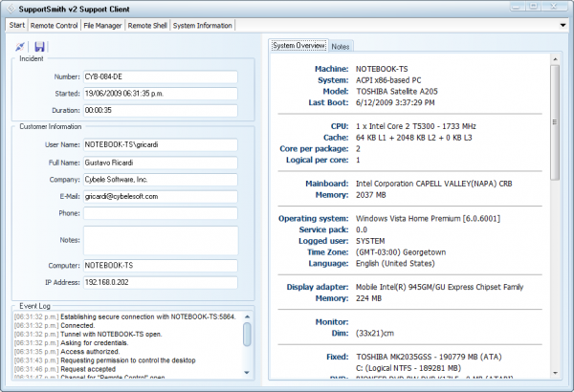Click the IP Address field
The height and width of the screenshot is (392, 574).
(x=160, y=283)
